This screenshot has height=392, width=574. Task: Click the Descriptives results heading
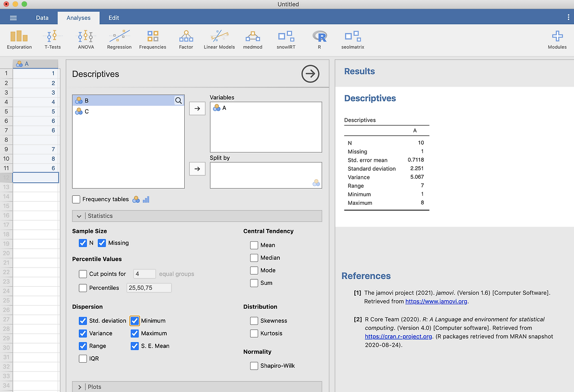click(x=370, y=99)
